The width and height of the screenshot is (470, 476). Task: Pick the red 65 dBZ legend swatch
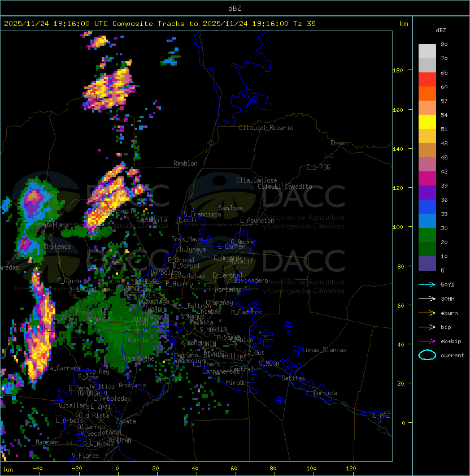(427, 80)
